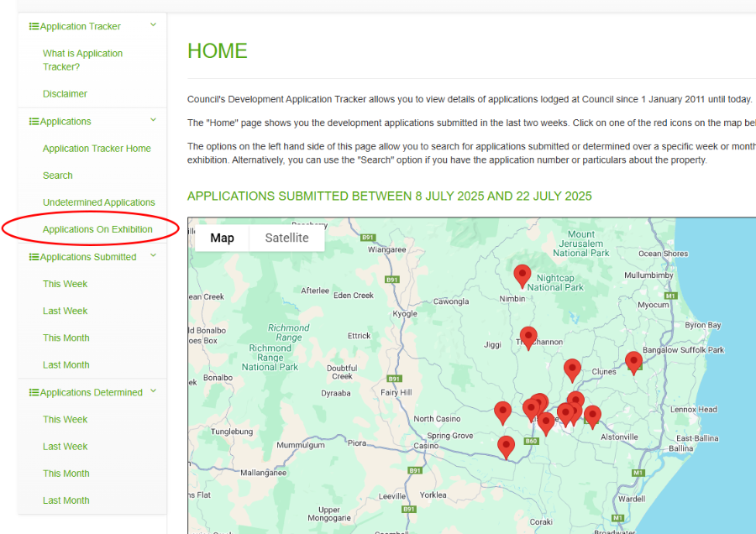The height and width of the screenshot is (534, 756).
Task: Open the Applications Submitted menu heading
Action: pyautogui.click(x=88, y=257)
